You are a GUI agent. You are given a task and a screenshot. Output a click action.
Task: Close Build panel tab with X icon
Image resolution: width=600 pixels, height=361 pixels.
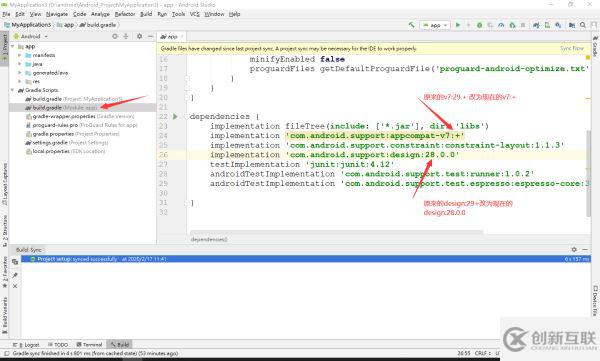(15, 286)
